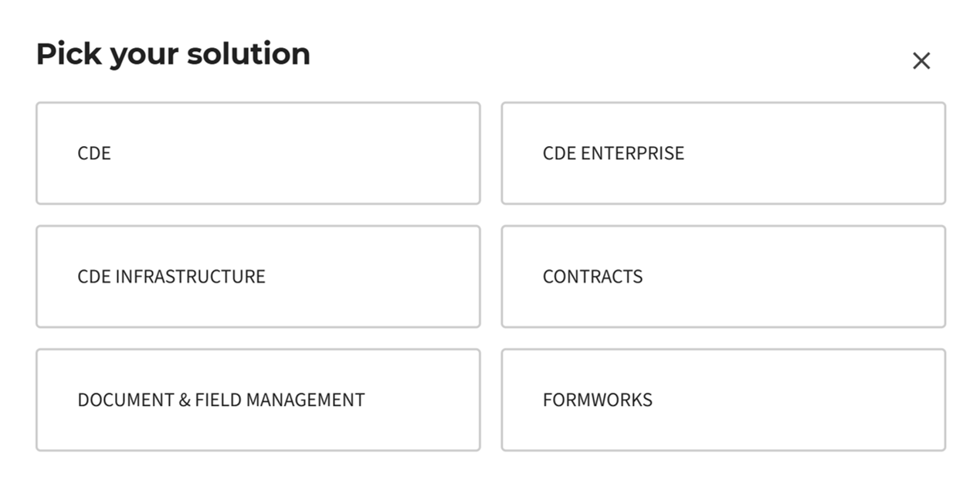
Task: Click the FORMWORKS label text
Action: click(597, 400)
